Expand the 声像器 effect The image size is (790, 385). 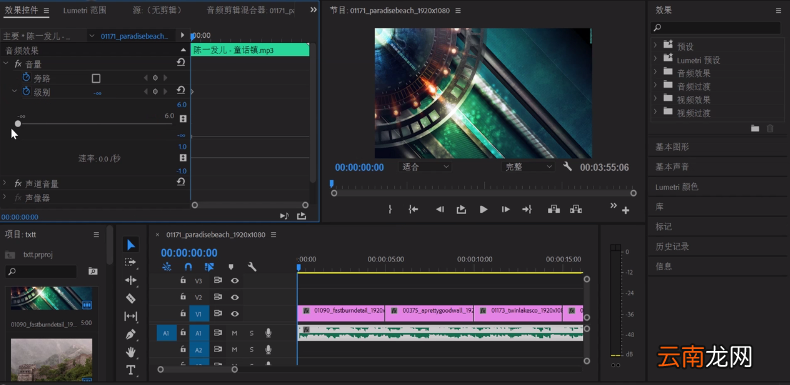pos(5,197)
